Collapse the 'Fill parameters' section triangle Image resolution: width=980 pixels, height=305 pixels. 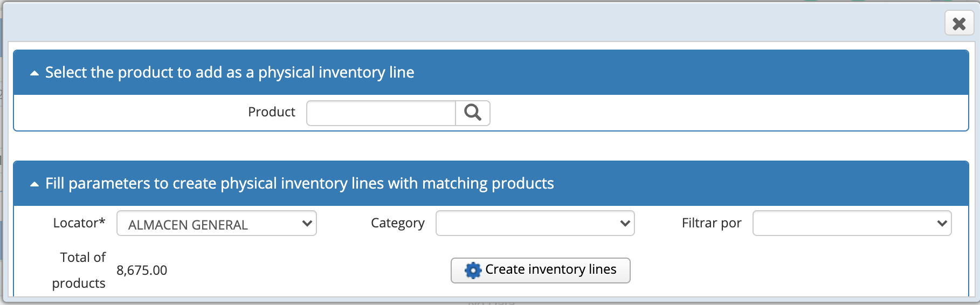[x=34, y=184]
